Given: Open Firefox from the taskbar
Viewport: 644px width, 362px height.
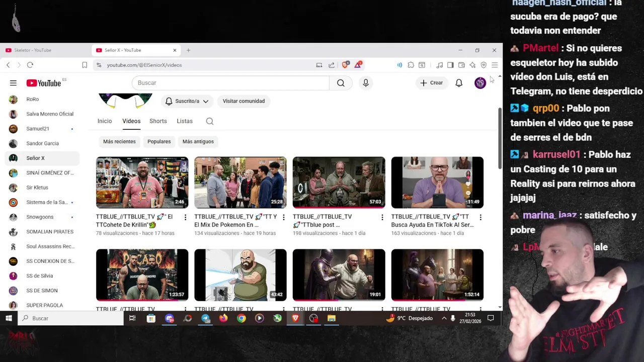Looking at the screenshot, I should [x=223, y=318].
